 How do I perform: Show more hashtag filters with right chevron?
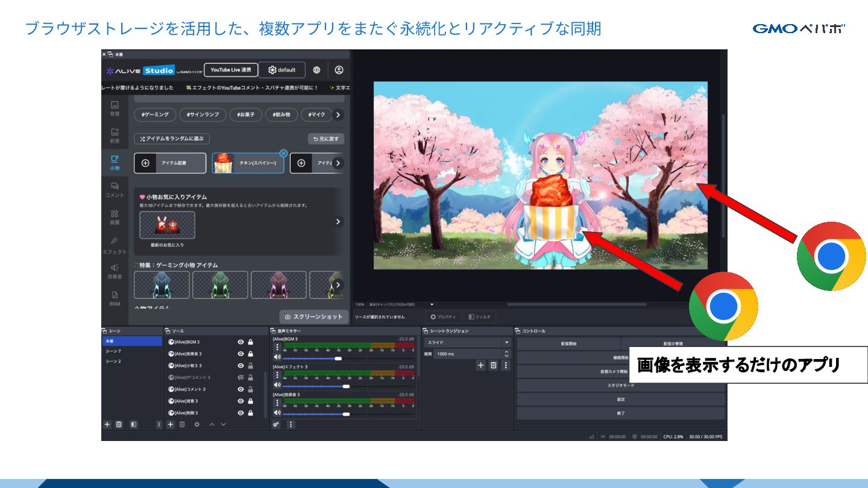(338, 114)
